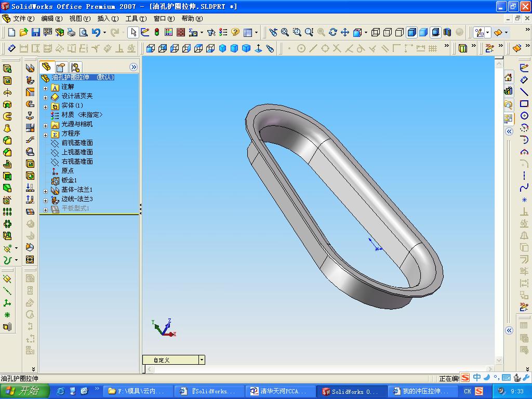
Task: Click the Zoom to Fit magnifier icon
Action: (x=285, y=32)
